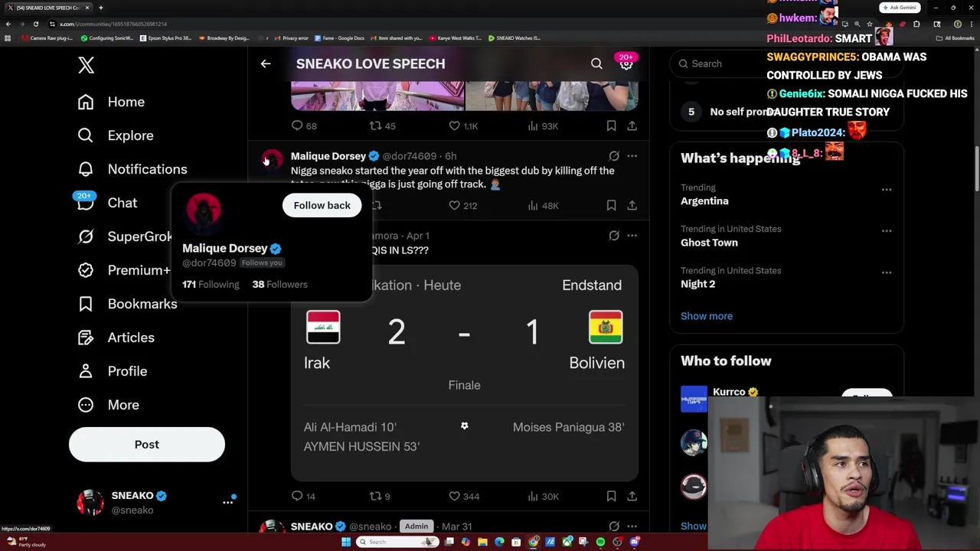This screenshot has width=980, height=551.
Task: Repost the post with 45 reposts
Action: [382, 126]
